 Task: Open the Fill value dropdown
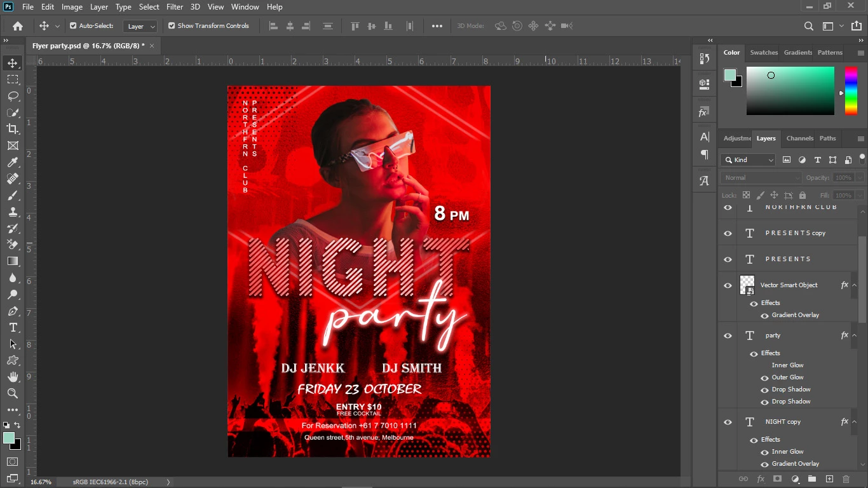[x=860, y=196]
